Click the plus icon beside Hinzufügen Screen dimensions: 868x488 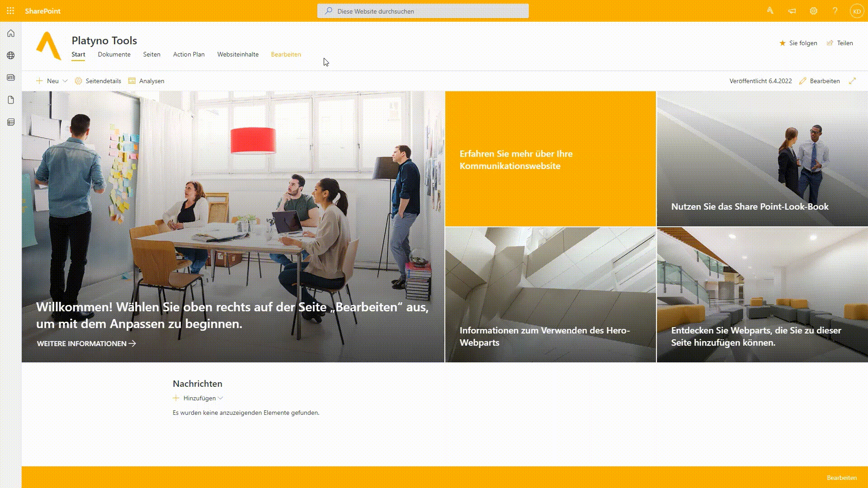pos(176,398)
